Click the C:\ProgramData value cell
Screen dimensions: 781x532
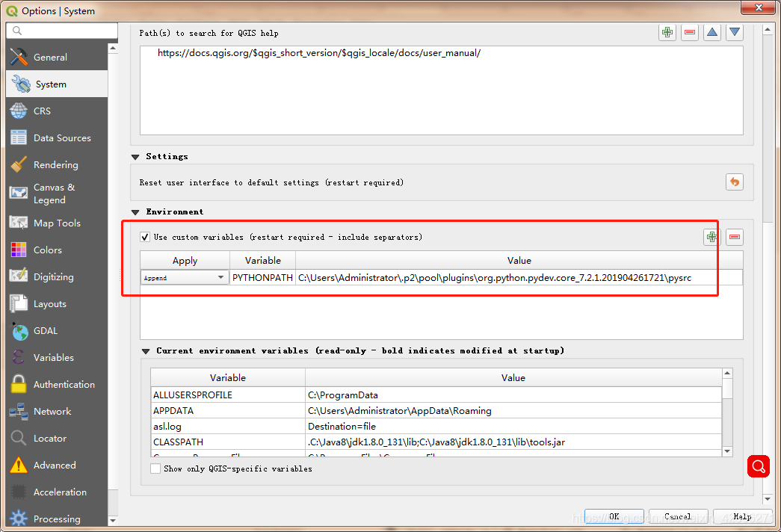(x=513, y=395)
